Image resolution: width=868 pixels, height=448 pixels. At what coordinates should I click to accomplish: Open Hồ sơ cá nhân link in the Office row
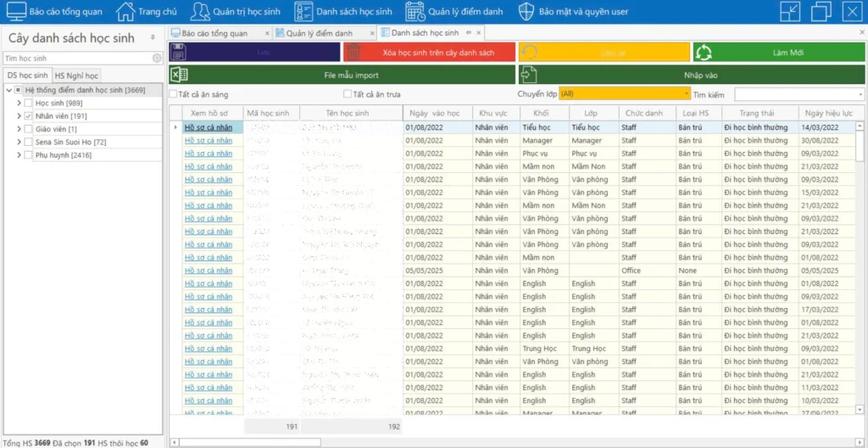pyautogui.click(x=209, y=271)
